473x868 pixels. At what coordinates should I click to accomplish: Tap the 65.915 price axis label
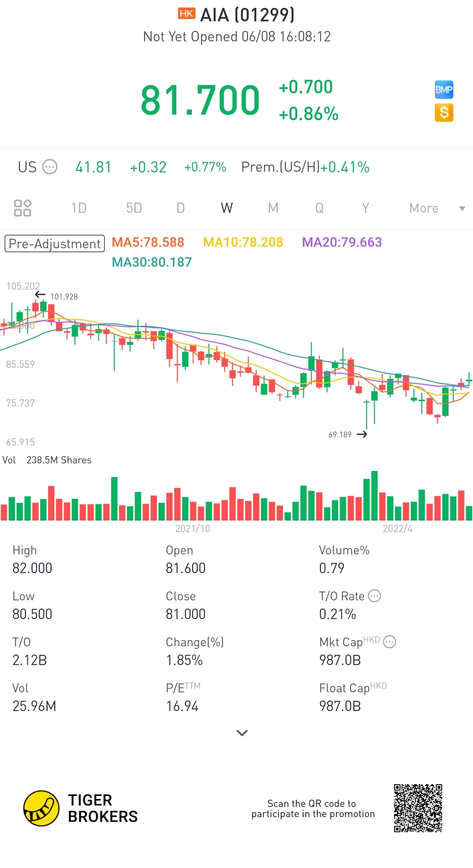pos(20,442)
